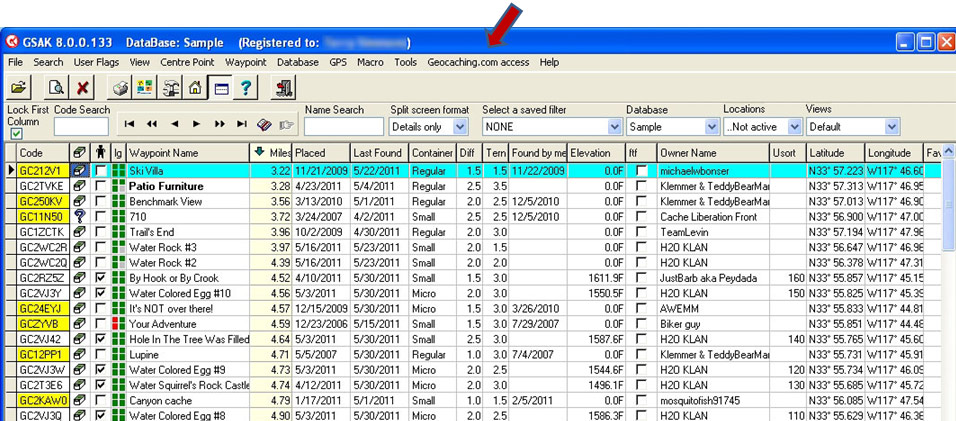Open the GPS menu

click(338, 62)
